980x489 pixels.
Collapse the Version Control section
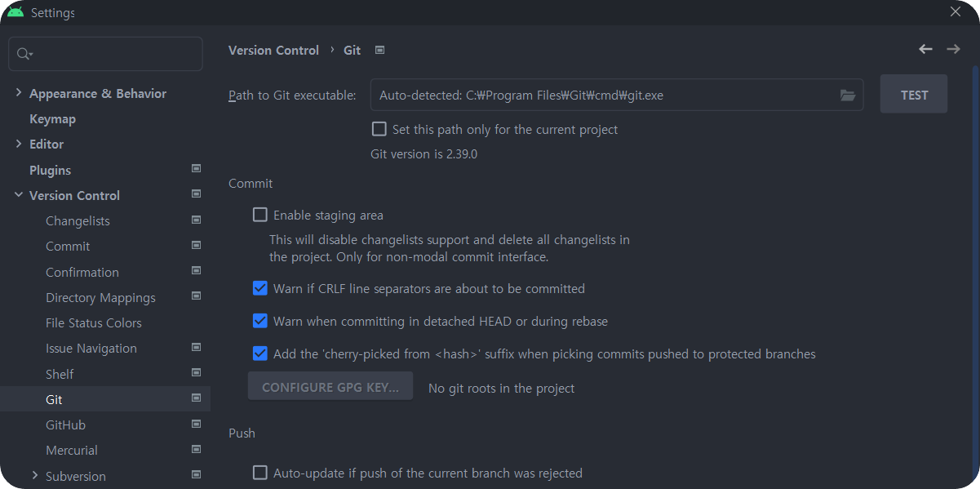19,195
